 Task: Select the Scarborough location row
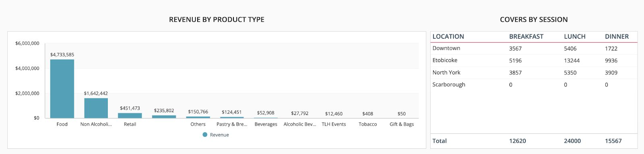coord(534,84)
